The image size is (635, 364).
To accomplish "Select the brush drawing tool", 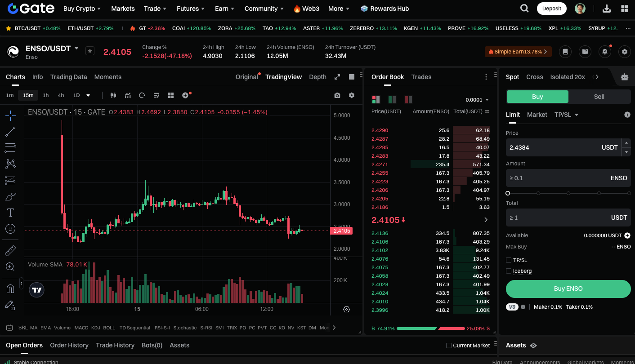I will (10, 196).
